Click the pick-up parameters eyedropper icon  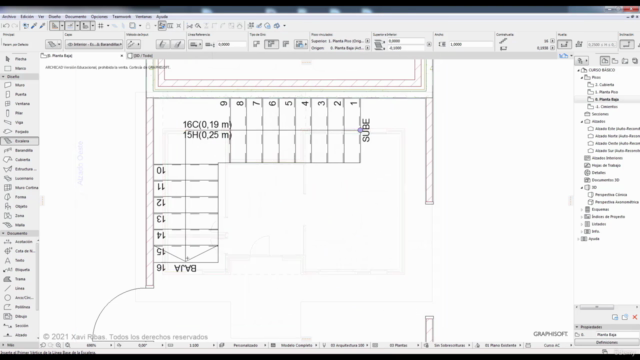34,26
